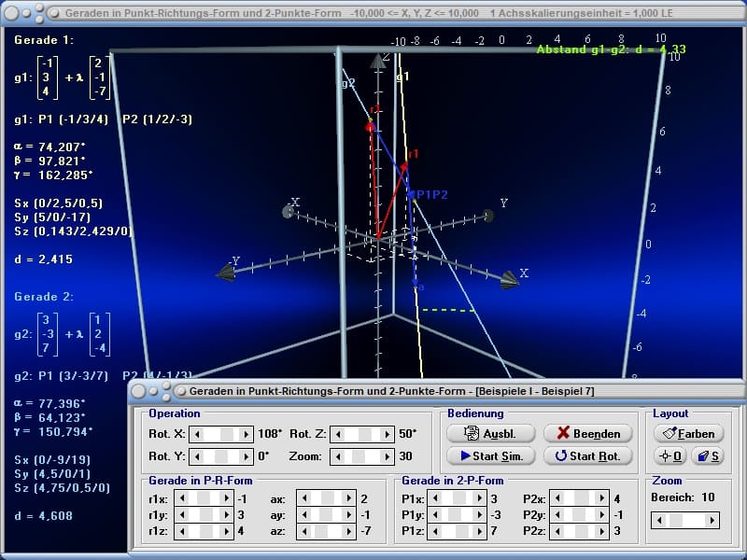The width and height of the screenshot is (747, 560).
Task: Open the Farben color settings
Action: pos(689,433)
